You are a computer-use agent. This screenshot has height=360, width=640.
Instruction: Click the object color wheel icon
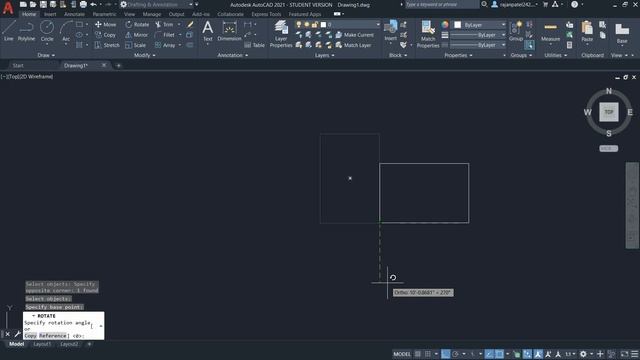click(445, 25)
